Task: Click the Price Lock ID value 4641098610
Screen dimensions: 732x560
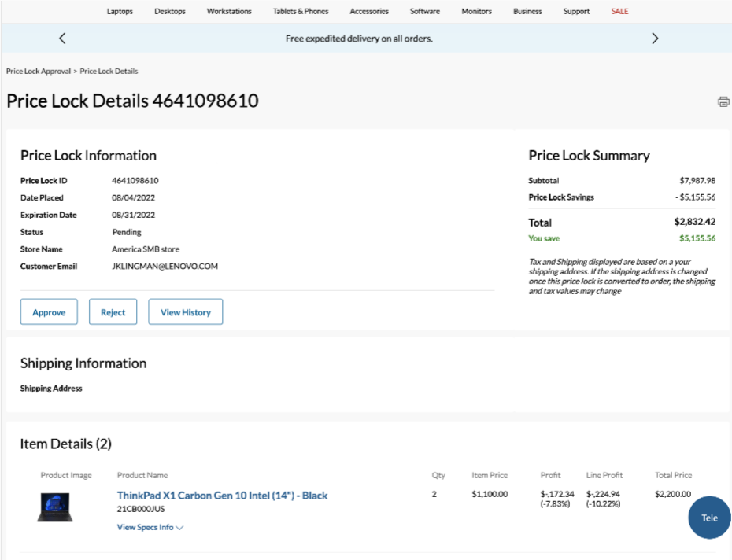Action: [135, 181]
